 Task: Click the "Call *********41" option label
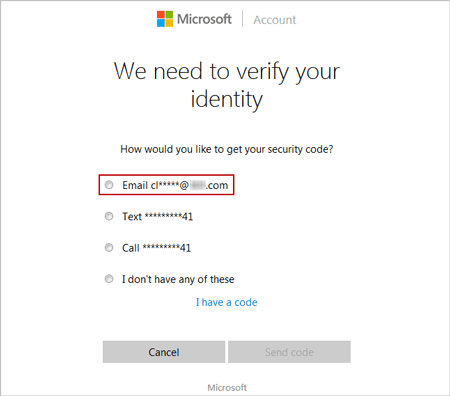pyautogui.click(x=156, y=248)
